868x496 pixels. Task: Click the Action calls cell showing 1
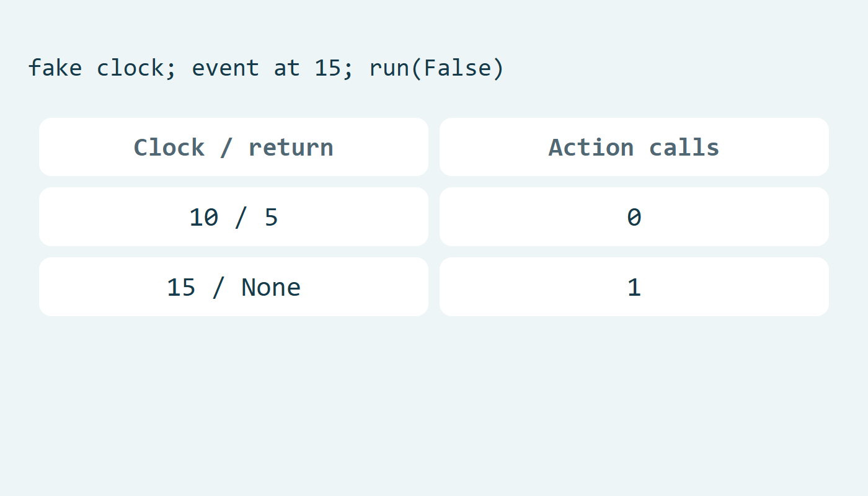coord(634,287)
